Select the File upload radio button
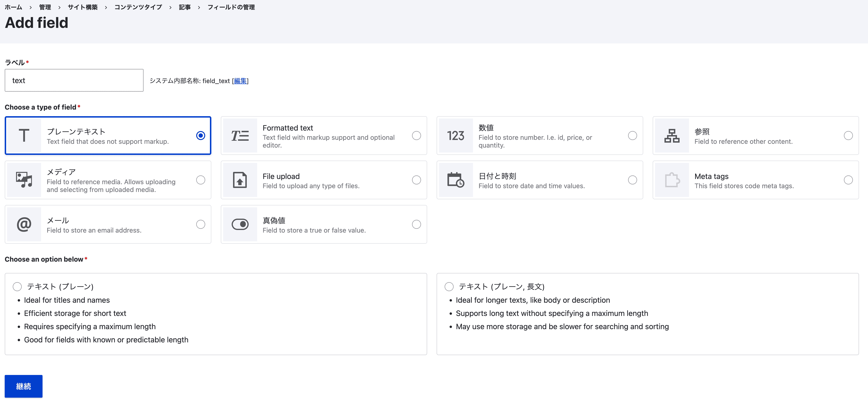This screenshot has height=400, width=868. (417, 180)
